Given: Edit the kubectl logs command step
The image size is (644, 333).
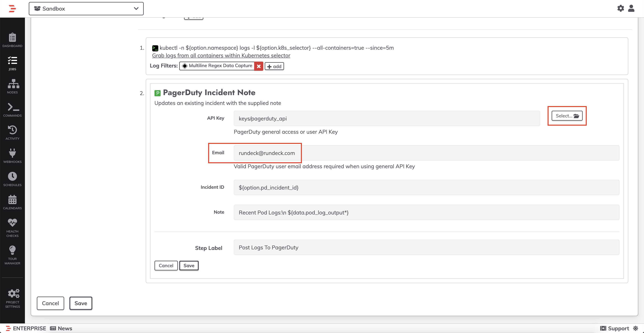Looking at the screenshot, I should tap(277, 48).
